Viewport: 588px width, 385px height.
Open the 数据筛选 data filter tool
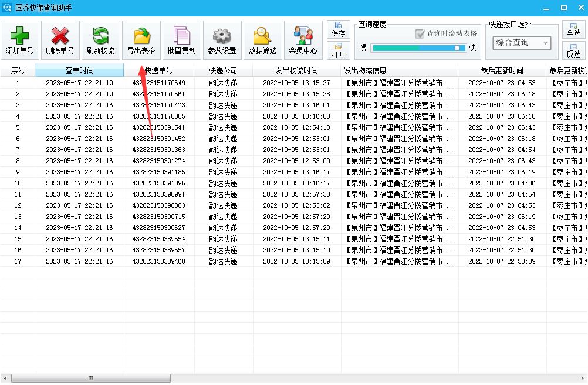(262, 39)
